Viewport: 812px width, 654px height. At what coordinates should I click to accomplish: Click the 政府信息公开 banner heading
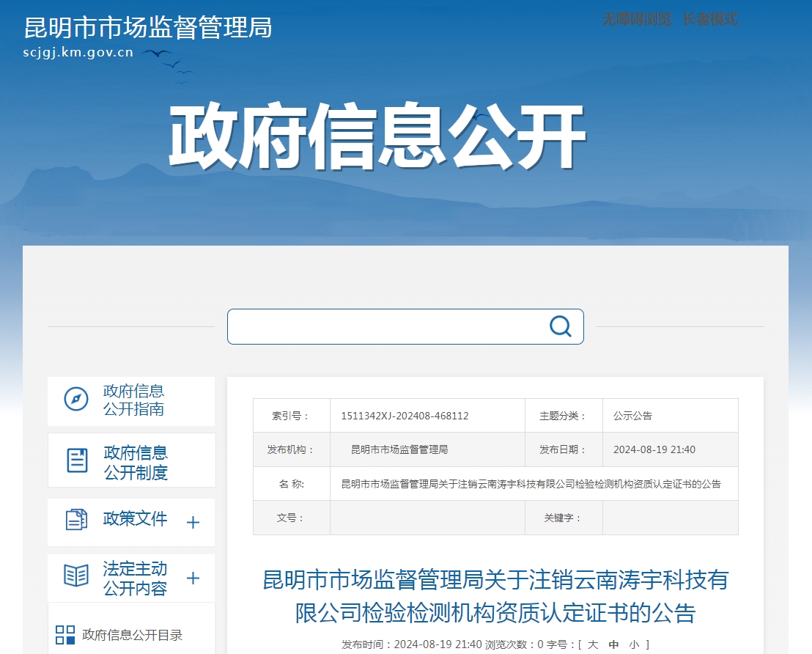pos(377,136)
